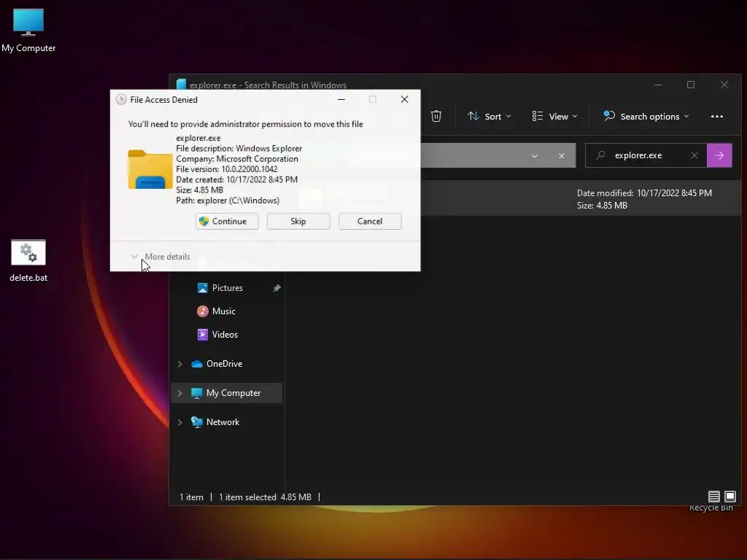Screen dimensions: 747x560
Task: Close the File Access Denied dialog
Action: tap(404, 99)
